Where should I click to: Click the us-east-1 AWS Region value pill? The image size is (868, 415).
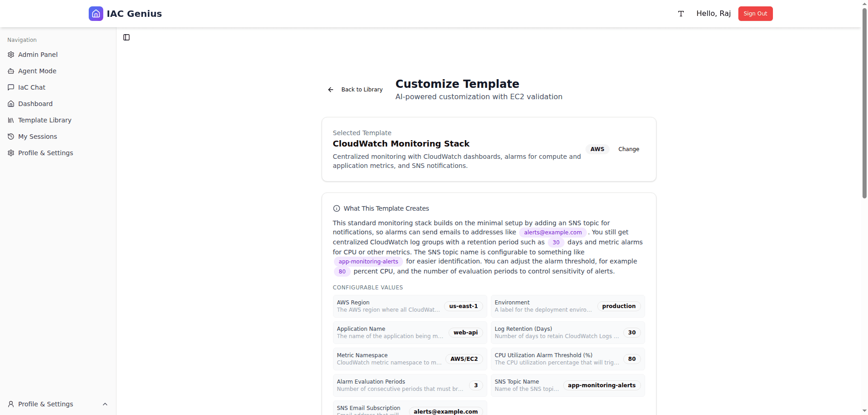click(463, 306)
